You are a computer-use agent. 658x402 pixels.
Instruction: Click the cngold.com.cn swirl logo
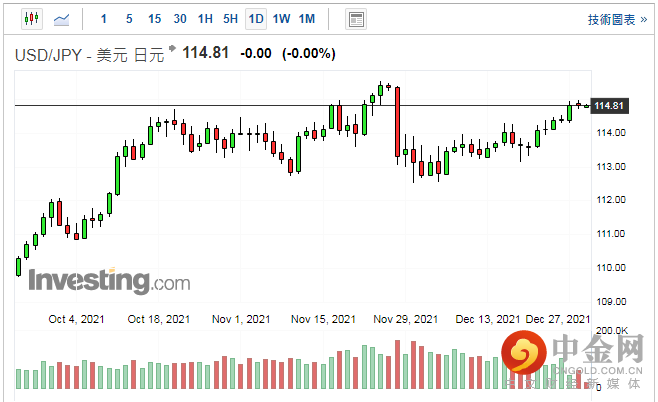[524, 352]
